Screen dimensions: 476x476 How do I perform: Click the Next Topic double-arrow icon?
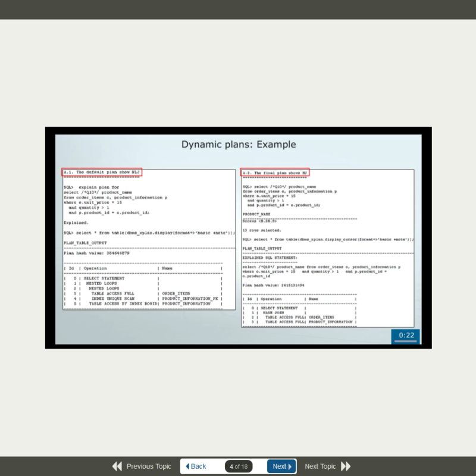[x=346, y=466]
